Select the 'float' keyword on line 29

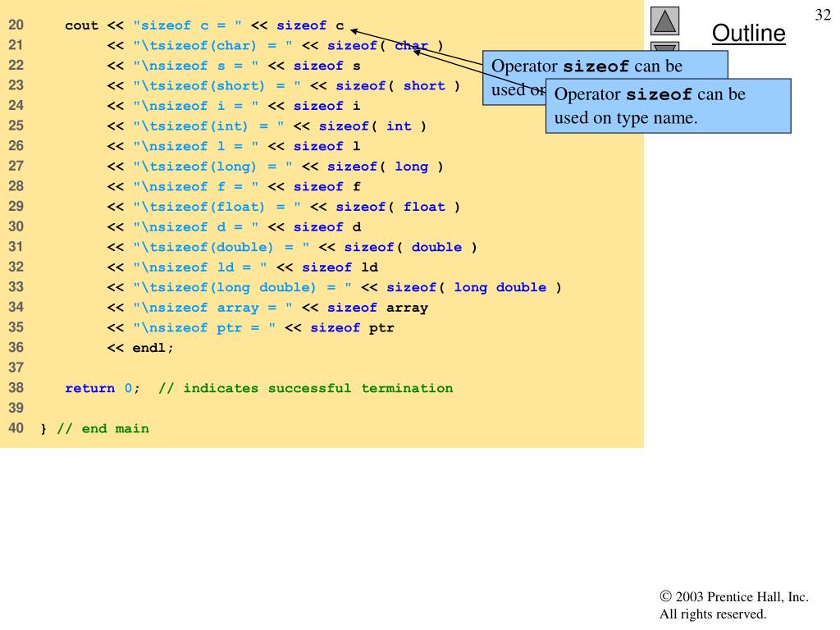(x=424, y=207)
